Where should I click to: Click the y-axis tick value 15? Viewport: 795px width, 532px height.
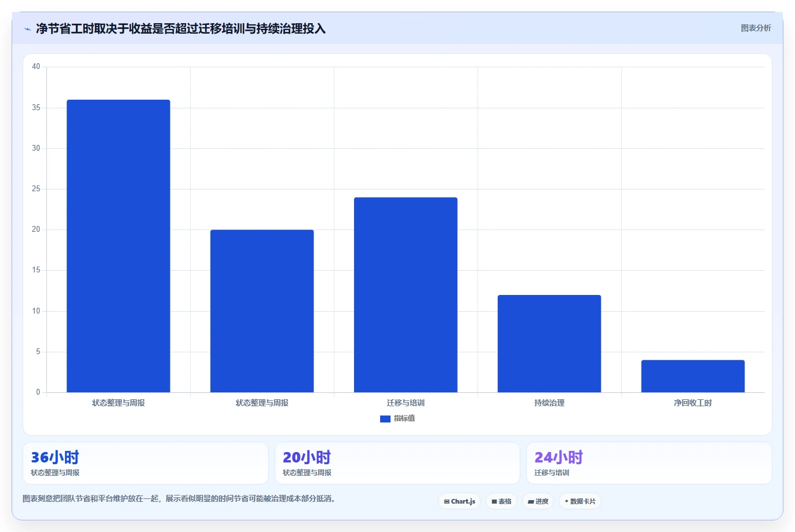(36, 270)
